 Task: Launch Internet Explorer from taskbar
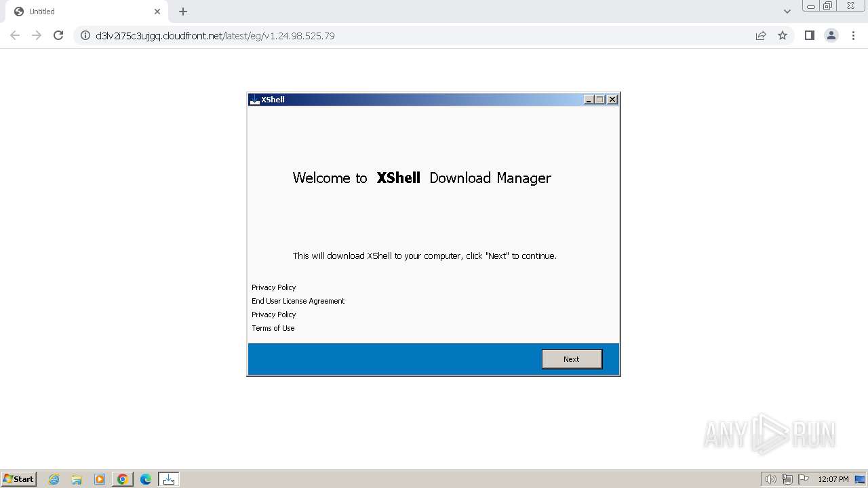pyautogui.click(x=54, y=479)
